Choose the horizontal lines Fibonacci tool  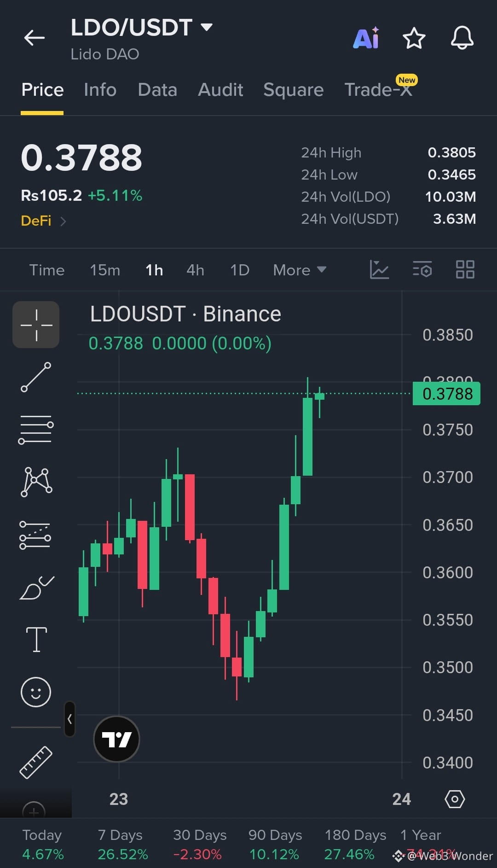click(36, 430)
